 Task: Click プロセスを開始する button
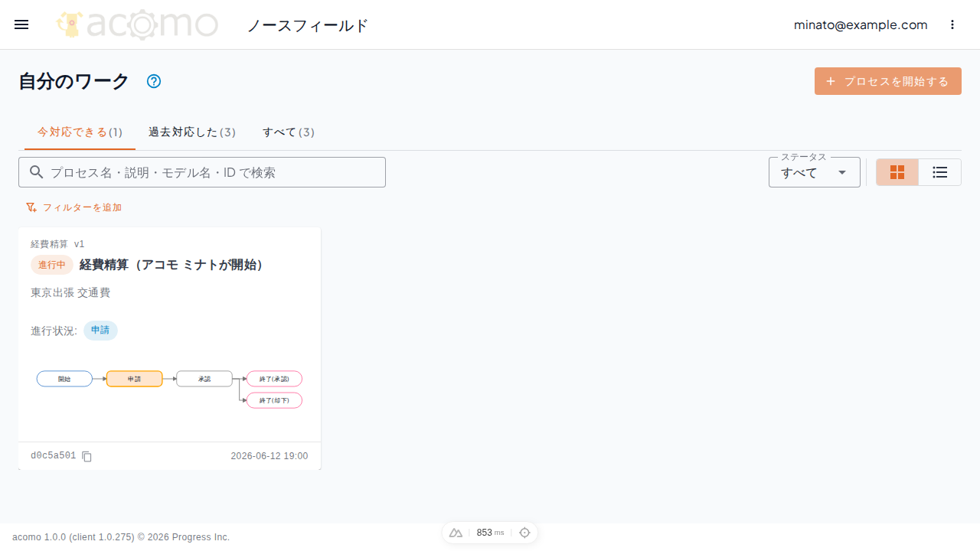coord(888,81)
